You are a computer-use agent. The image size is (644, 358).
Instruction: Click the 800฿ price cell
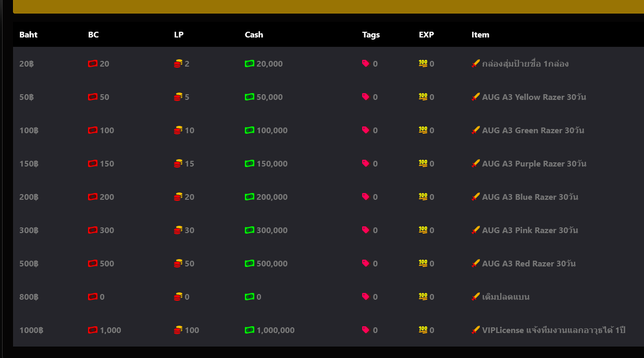(x=29, y=297)
